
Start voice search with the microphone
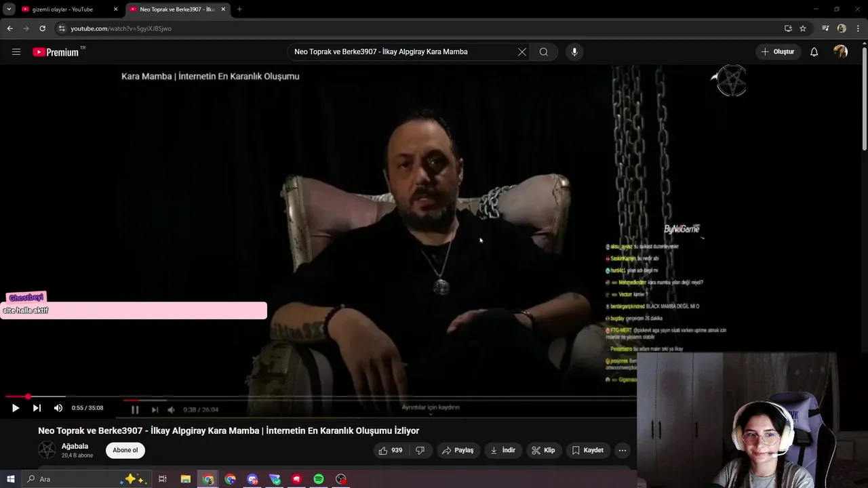click(x=574, y=52)
